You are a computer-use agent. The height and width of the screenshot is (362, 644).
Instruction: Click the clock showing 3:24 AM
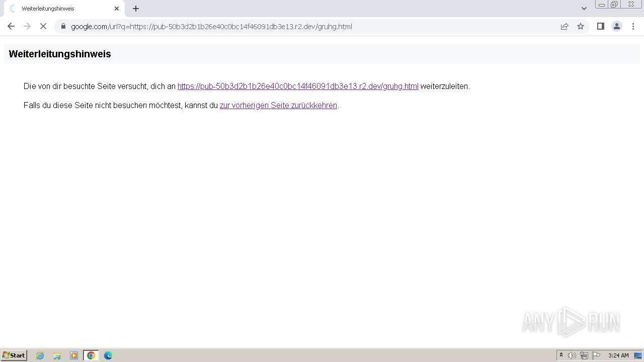[x=618, y=355]
